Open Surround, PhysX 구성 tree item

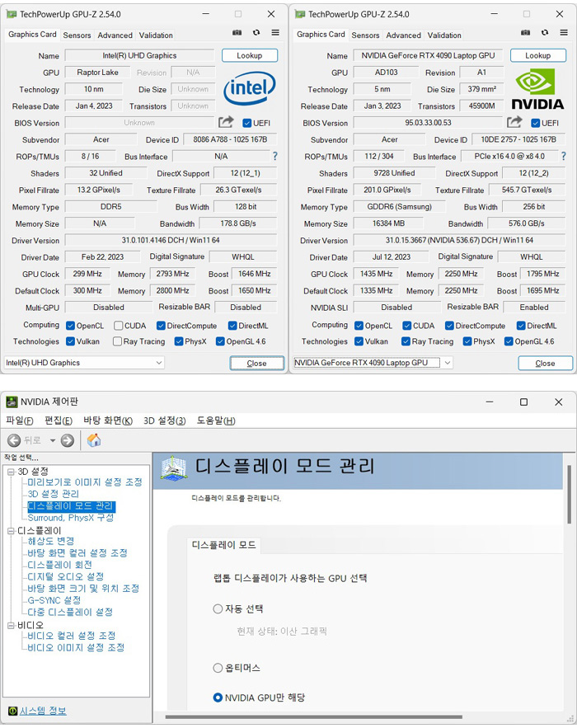[71, 517]
